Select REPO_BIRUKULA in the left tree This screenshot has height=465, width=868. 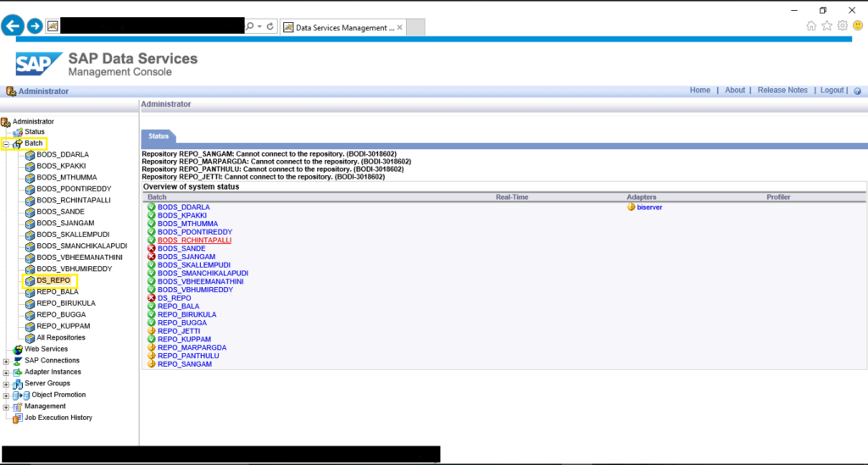(66, 303)
